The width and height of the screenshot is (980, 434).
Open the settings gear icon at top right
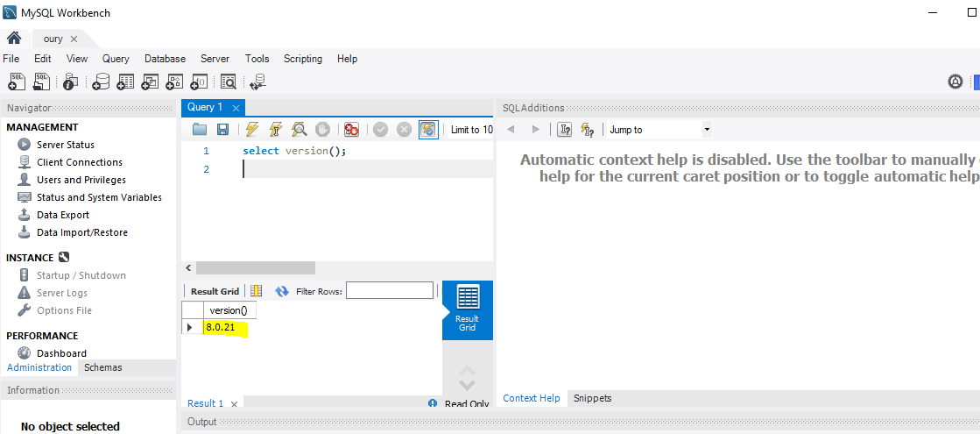pyautogui.click(x=955, y=81)
